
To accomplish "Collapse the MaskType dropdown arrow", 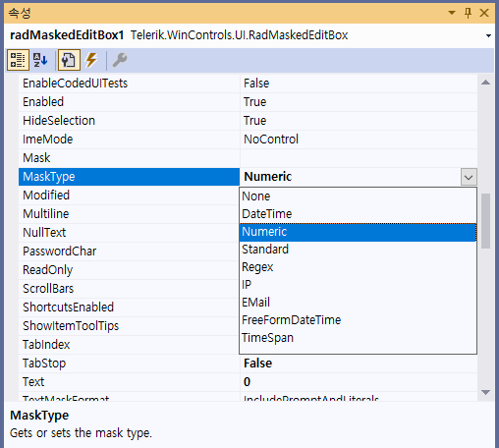I will (x=469, y=177).
